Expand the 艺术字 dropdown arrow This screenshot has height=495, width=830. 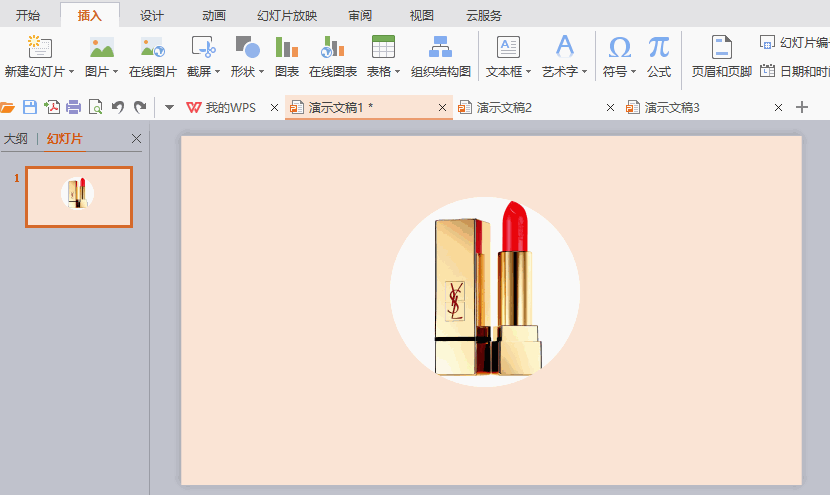coord(584,71)
